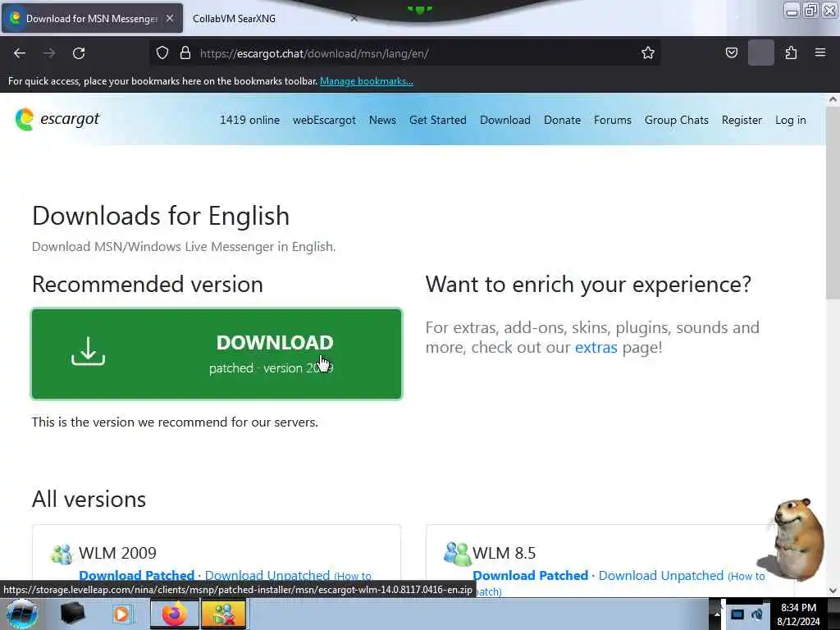
Task: Open the Messenger taskbar icon
Action: 223,614
